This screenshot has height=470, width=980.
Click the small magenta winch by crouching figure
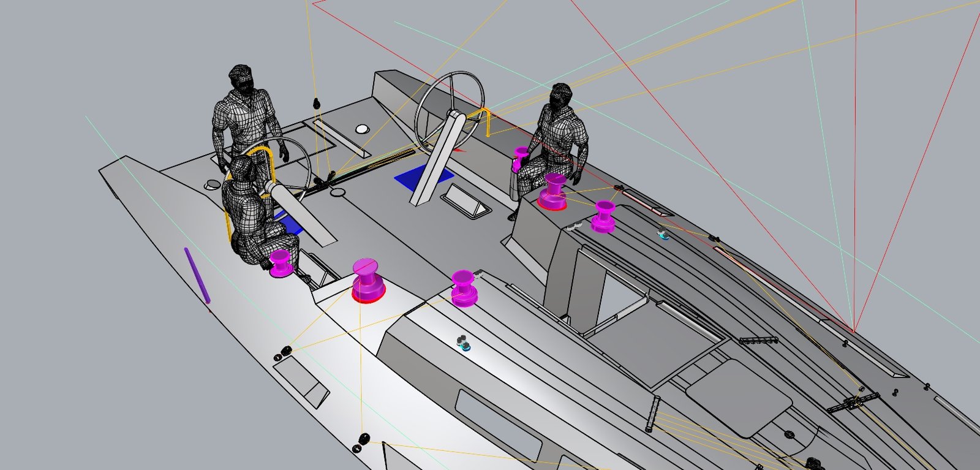tap(281, 263)
